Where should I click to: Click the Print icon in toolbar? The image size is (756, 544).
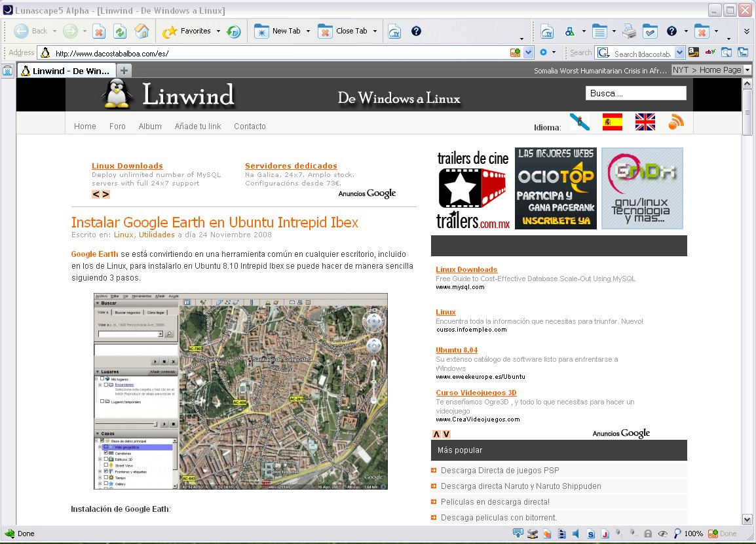(x=629, y=32)
